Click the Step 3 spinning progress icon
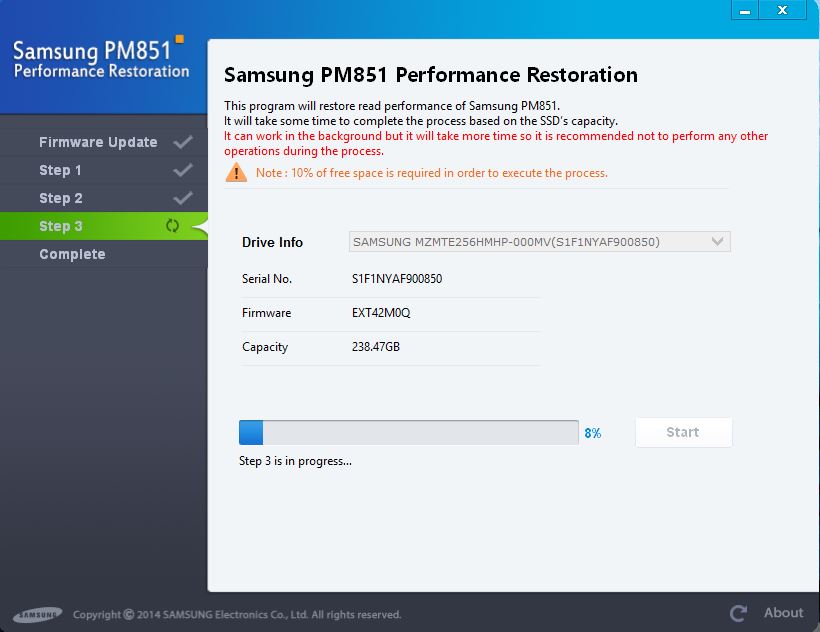The image size is (820, 632). point(173,226)
